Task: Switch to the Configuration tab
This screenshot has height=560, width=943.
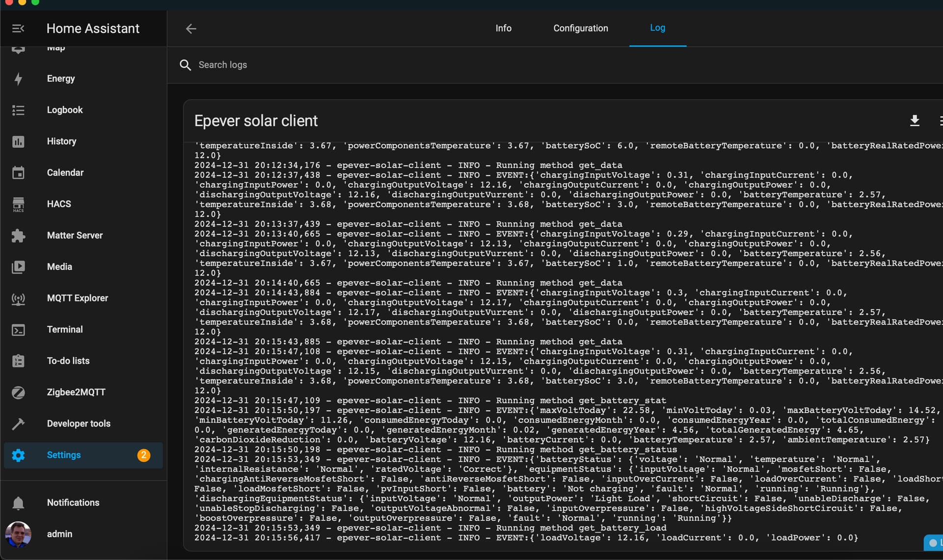Action: pos(581,28)
